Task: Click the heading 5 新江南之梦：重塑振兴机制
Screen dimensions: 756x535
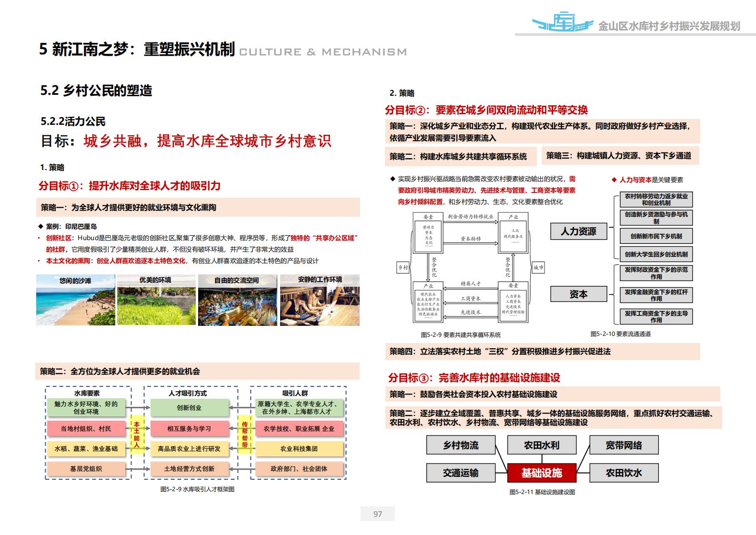Action: pyautogui.click(x=137, y=50)
